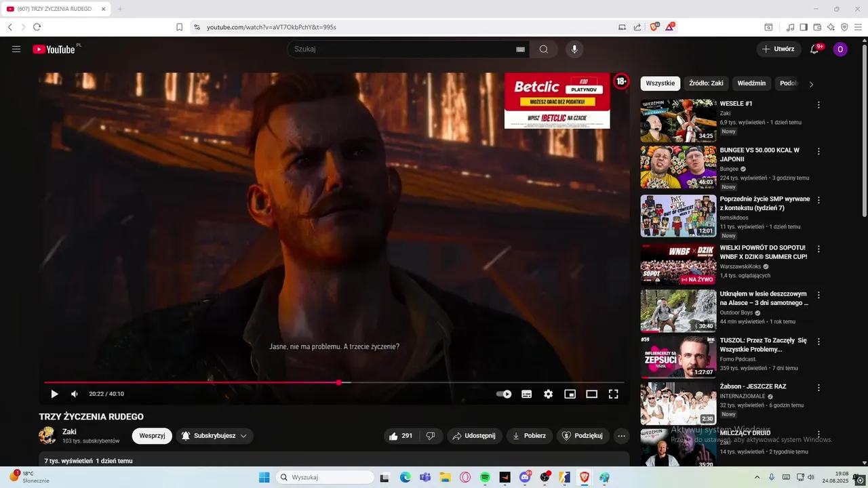Screen dimensions: 868x488
Task: Open WESELE #1 video thumbnail
Action: [678, 121]
